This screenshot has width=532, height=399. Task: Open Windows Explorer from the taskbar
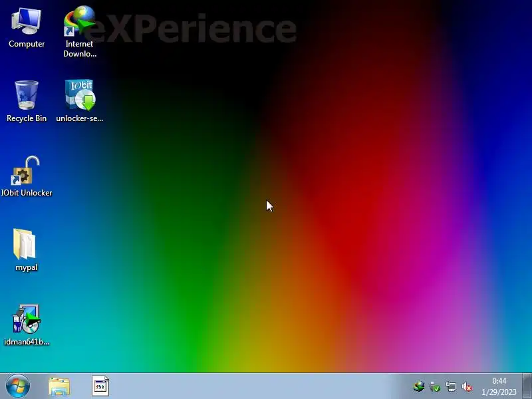59,386
